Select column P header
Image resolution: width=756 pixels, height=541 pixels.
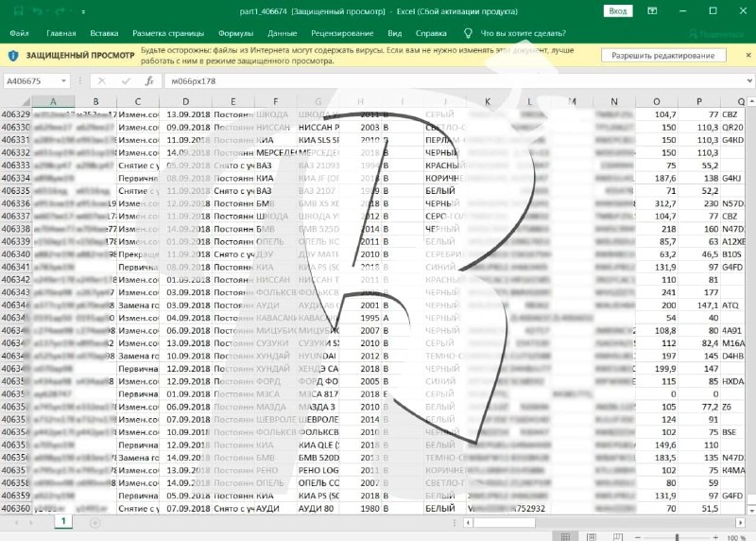[x=699, y=101]
